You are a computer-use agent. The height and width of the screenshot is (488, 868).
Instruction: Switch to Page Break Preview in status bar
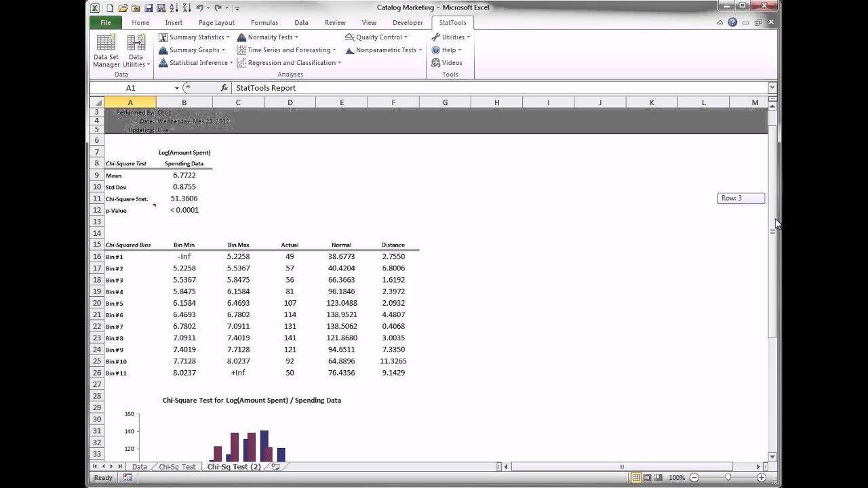click(x=660, y=478)
